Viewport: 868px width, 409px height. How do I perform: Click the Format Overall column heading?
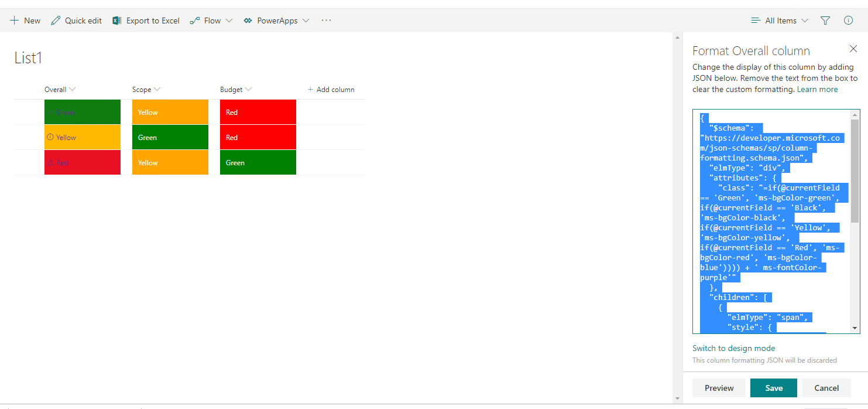tap(751, 51)
